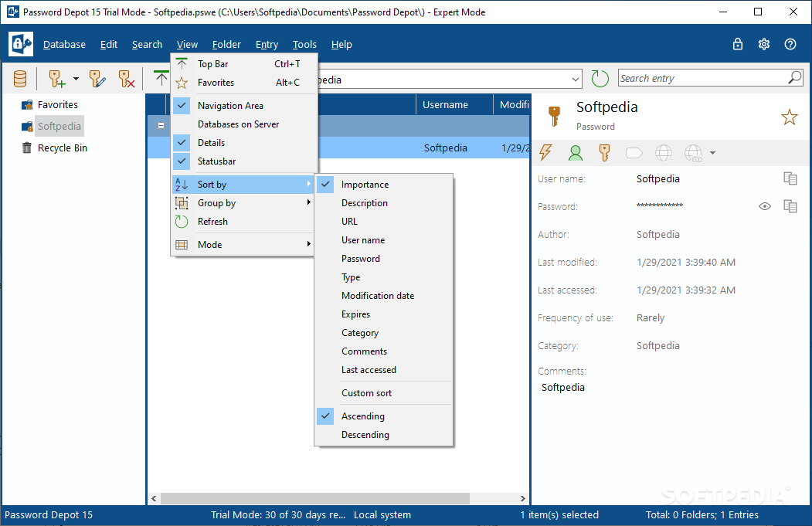Screen dimensions: 812x526
Task: Sort entries by User name
Action: pyautogui.click(x=384, y=240)
